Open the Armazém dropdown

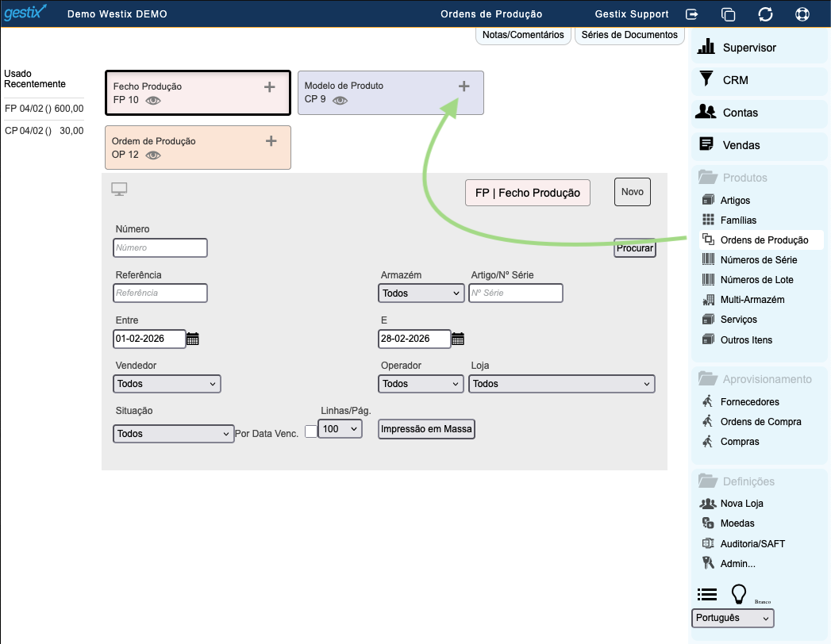[x=421, y=293]
